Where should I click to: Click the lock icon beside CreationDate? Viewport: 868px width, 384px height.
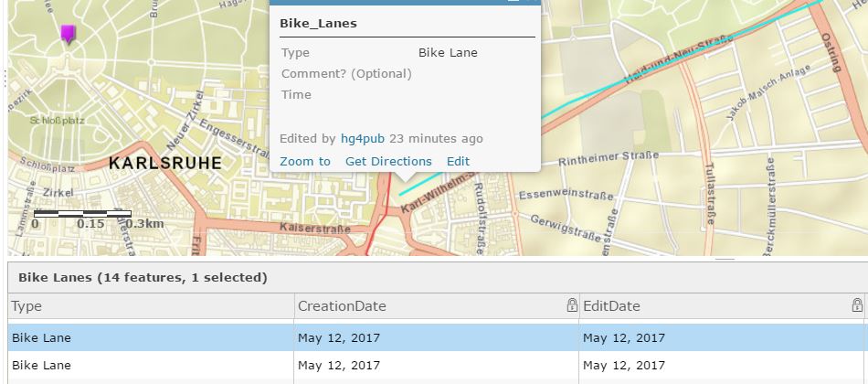[572, 305]
